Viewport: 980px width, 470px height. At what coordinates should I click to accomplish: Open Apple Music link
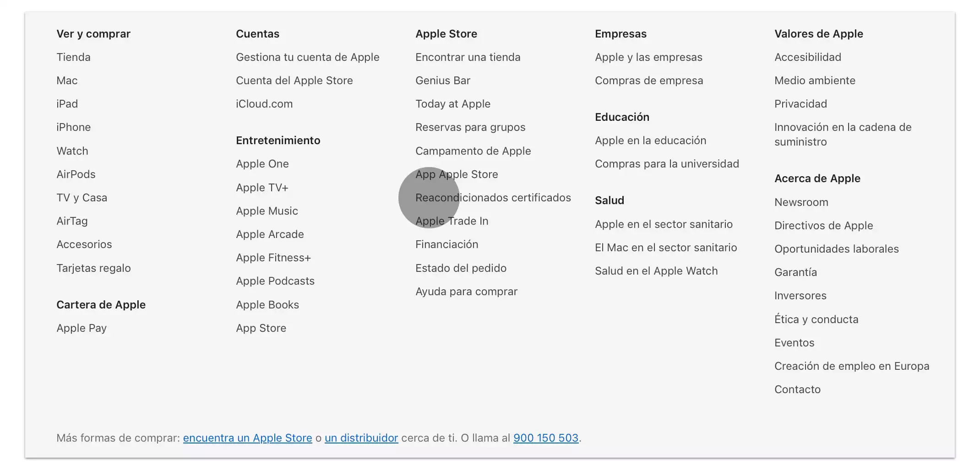267,211
